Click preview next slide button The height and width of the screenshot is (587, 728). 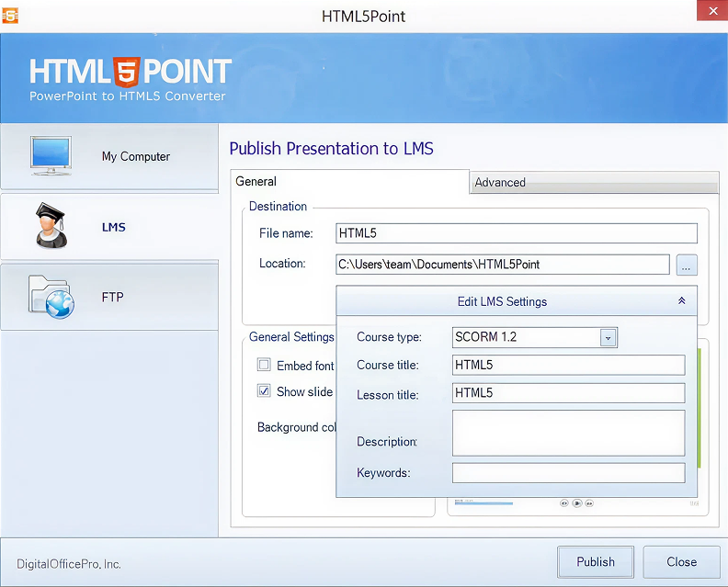[589, 503]
